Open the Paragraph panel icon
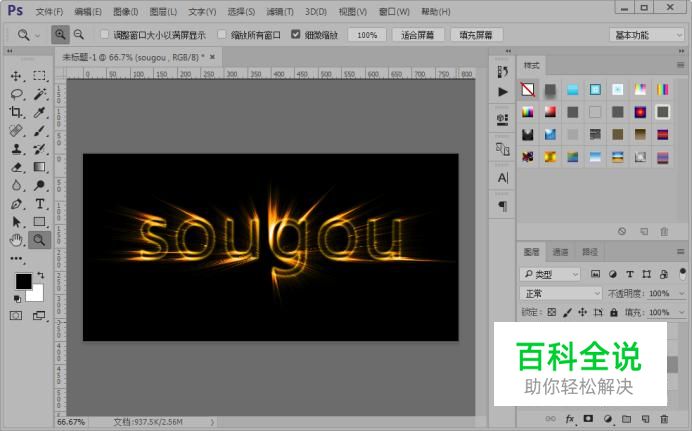The width and height of the screenshot is (692, 431). [503, 206]
